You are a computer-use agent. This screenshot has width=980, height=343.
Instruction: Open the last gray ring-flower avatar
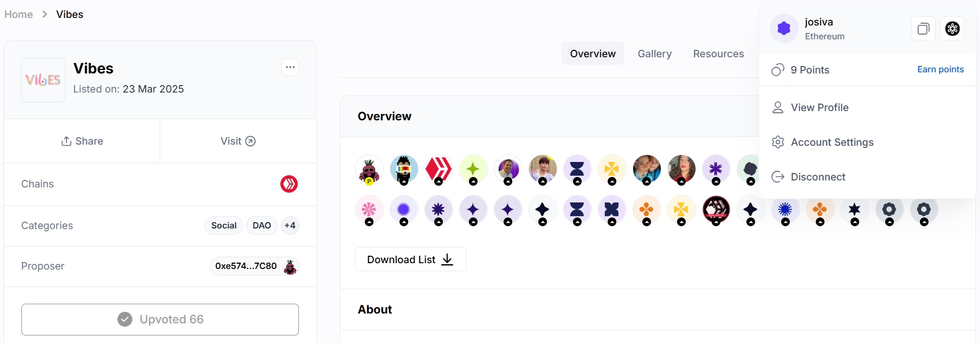(924, 210)
